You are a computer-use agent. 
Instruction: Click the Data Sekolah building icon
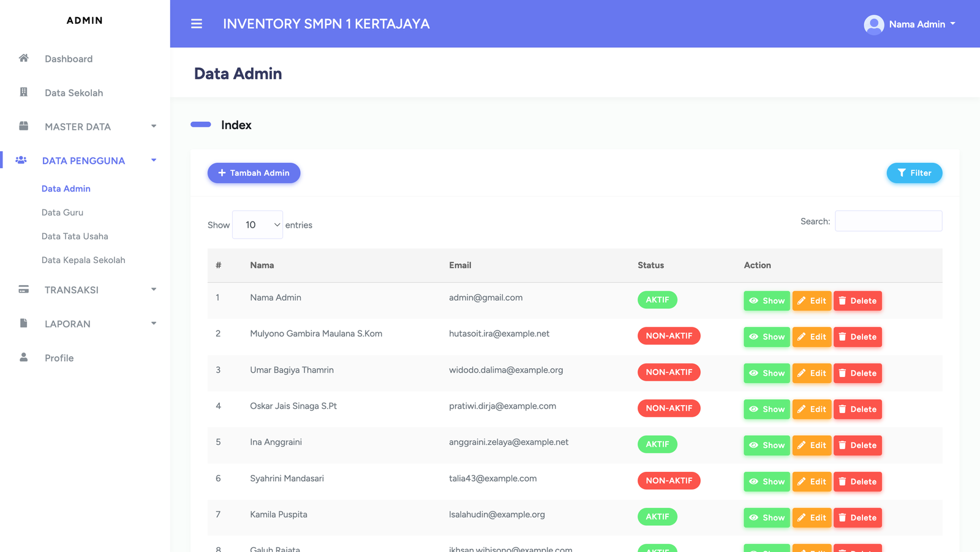23,92
